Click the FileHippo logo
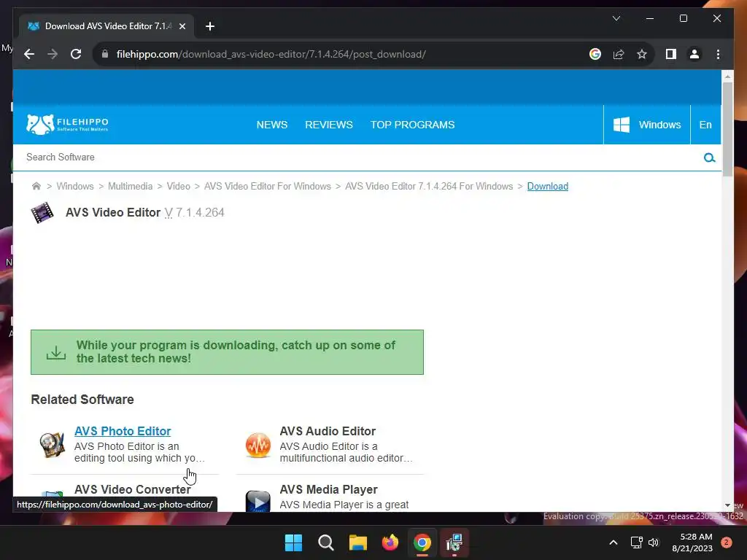747x560 pixels. [67, 124]
